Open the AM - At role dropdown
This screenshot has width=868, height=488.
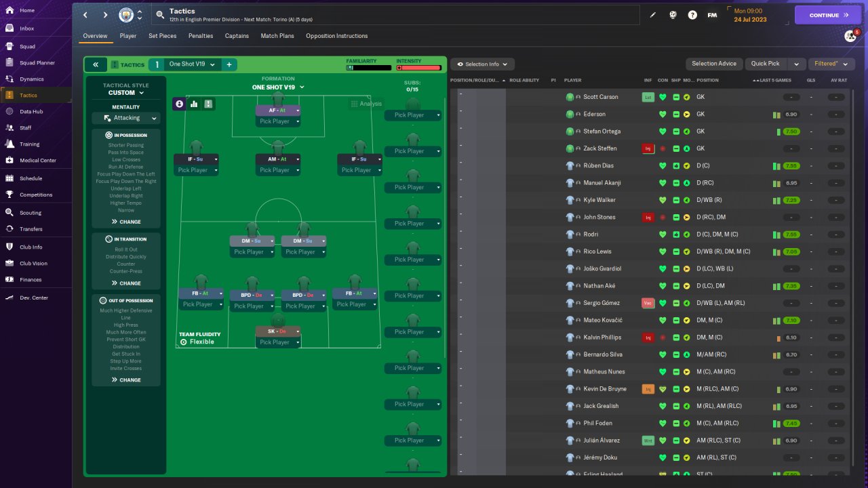[x=278, y=159]
